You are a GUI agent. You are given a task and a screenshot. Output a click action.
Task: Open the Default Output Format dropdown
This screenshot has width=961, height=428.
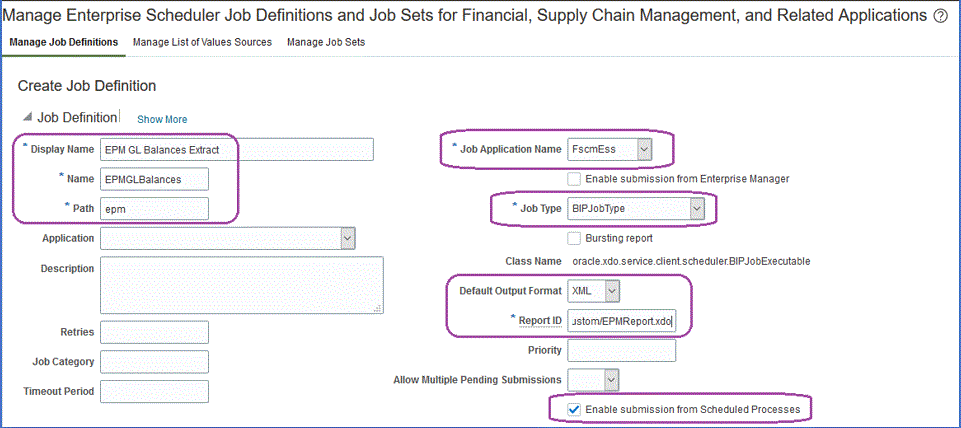click(612, 291)
